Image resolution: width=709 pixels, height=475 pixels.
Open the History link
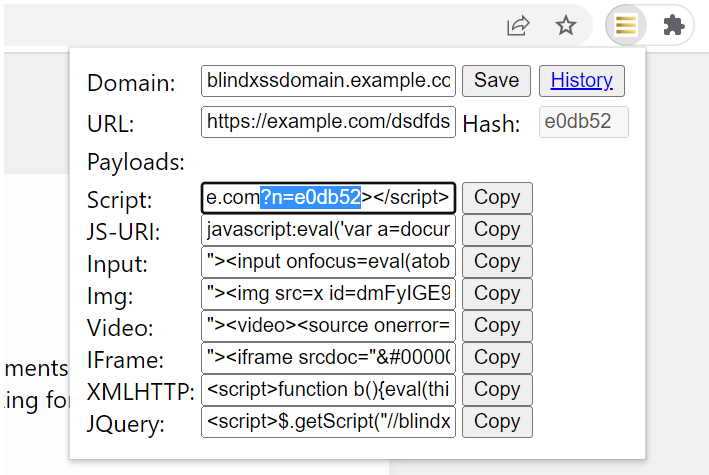coord(581,81)
